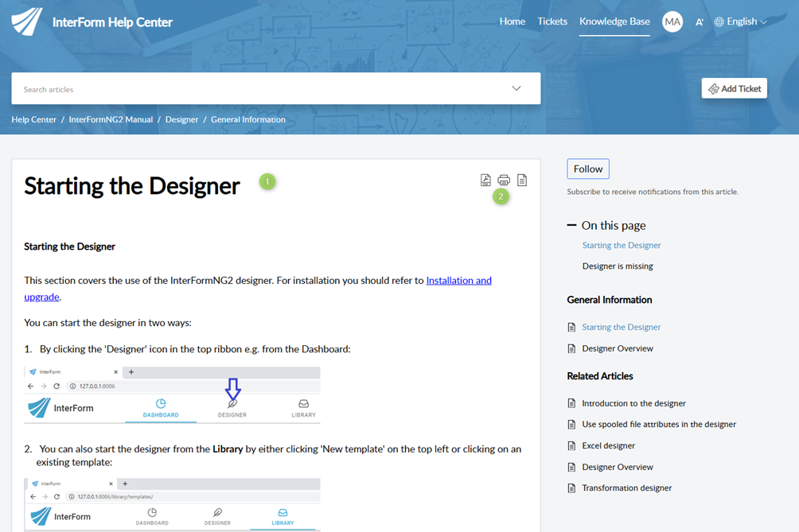Open the Excel designer related article
The width and height of the screenshot is (799, 532).
click(609, 446)
